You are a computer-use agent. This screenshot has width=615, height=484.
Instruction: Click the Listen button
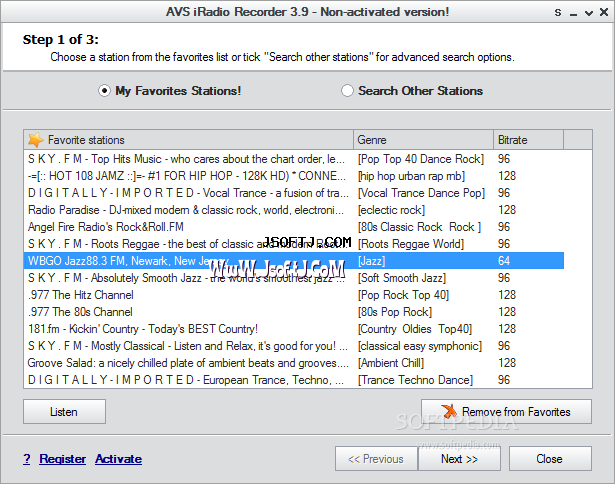[x=64, y=412]
